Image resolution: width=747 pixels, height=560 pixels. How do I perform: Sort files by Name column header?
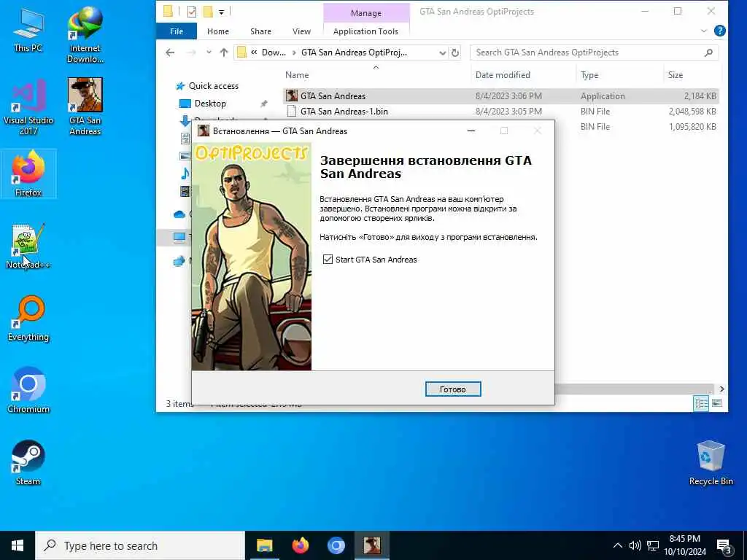point(297,75)
